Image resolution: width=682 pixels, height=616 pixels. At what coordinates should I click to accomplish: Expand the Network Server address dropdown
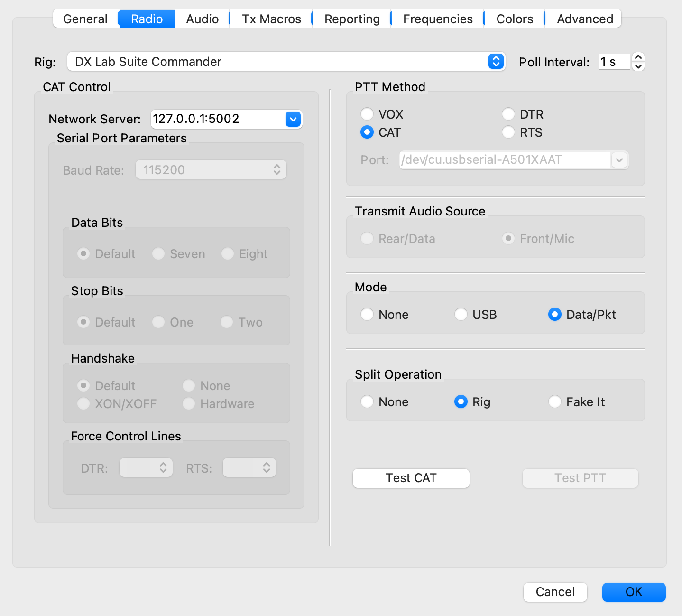293,119
